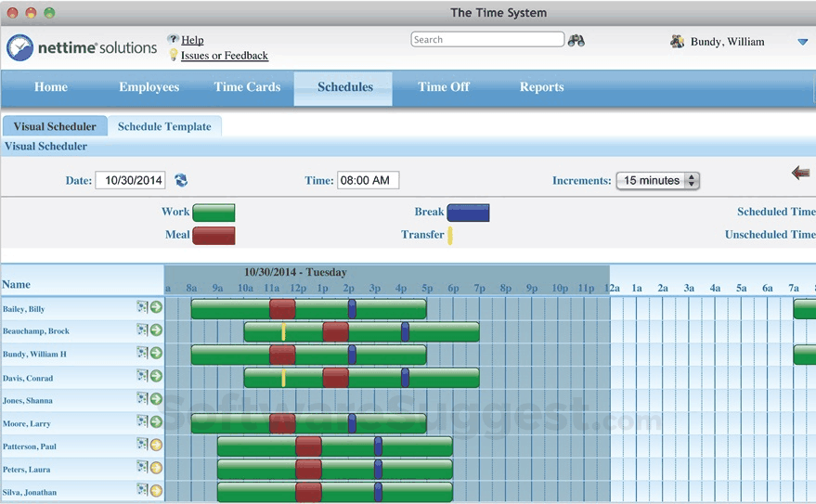Click the green Work legend swatch
Screen dimensions: 816x504
coord(214,213)
